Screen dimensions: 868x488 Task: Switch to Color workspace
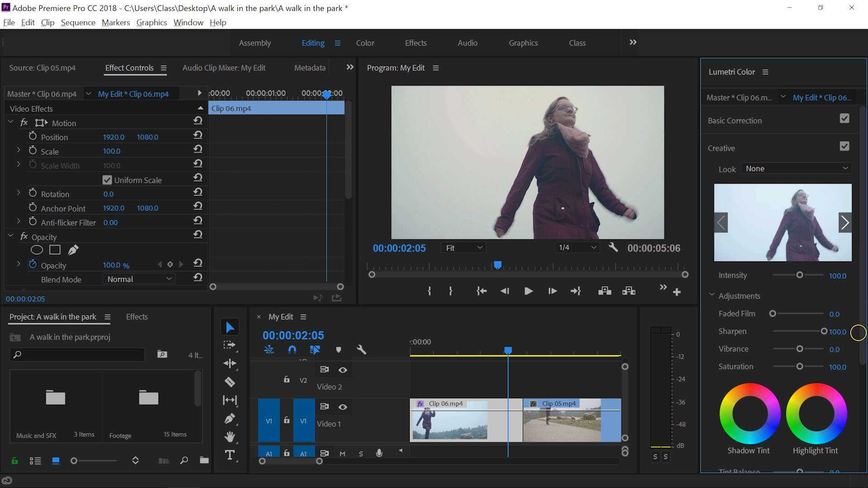point(365,43)
